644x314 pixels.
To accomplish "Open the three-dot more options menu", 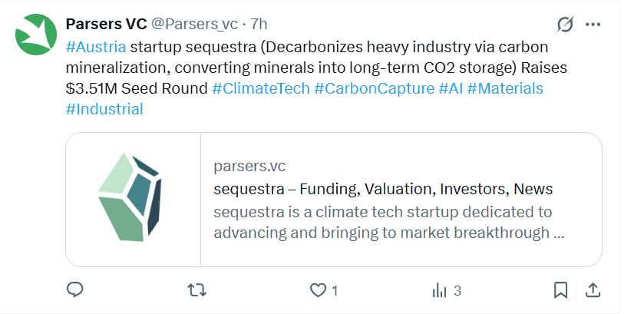I will 593,25.
